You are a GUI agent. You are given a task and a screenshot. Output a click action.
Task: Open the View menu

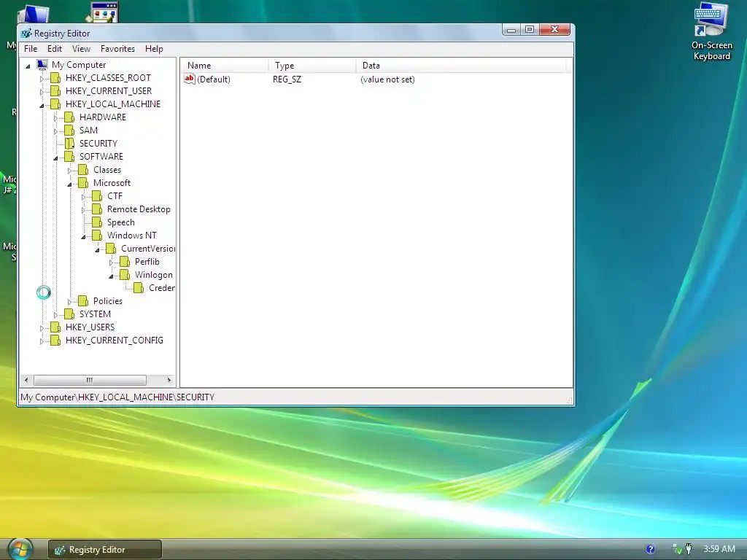[81, 49]
